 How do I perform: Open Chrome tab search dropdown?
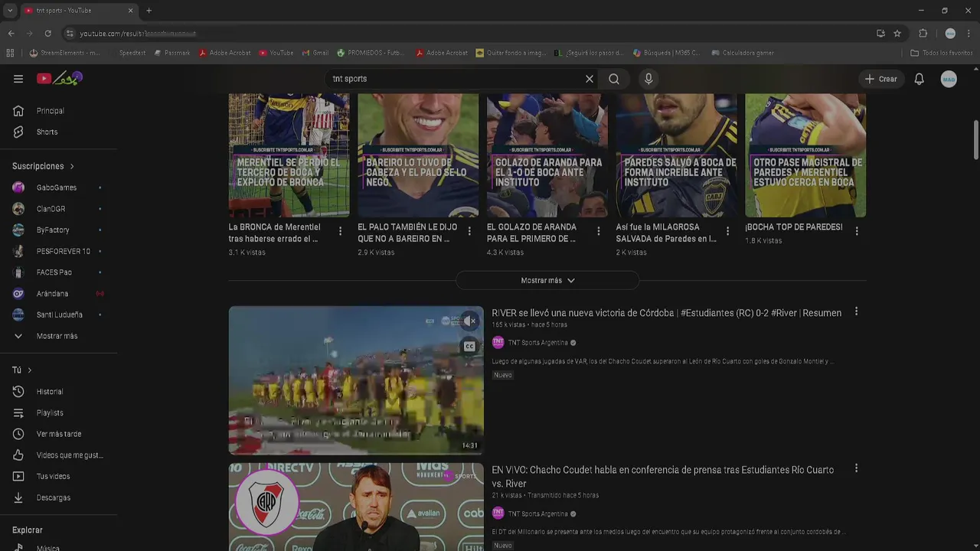click(10, 11)
